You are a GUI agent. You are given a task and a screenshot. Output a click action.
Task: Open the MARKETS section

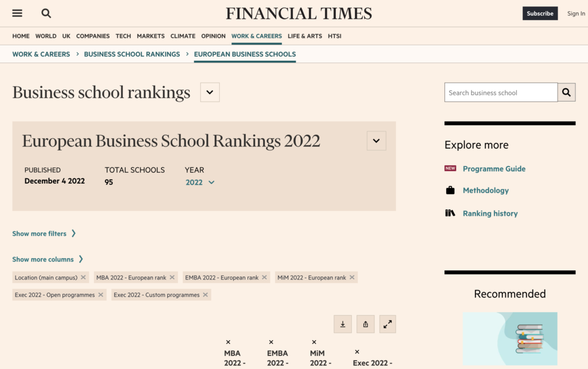[151, 36]
